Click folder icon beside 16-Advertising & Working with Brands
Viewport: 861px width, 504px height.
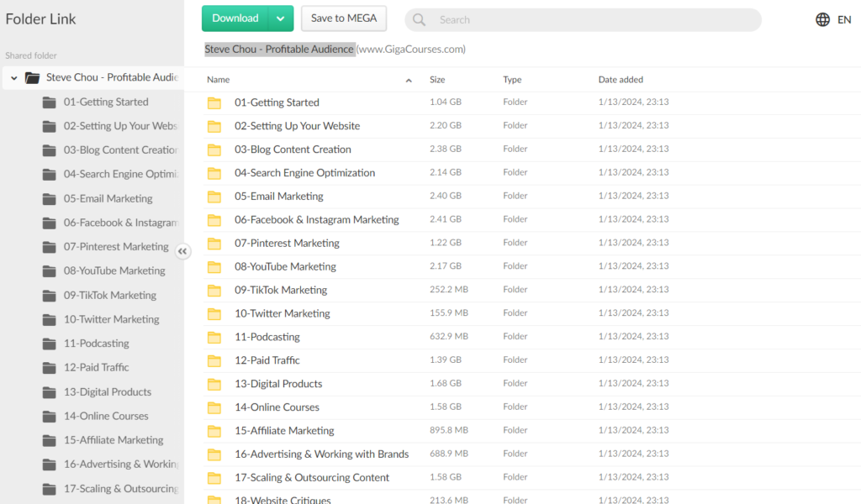tap(214, 454)
